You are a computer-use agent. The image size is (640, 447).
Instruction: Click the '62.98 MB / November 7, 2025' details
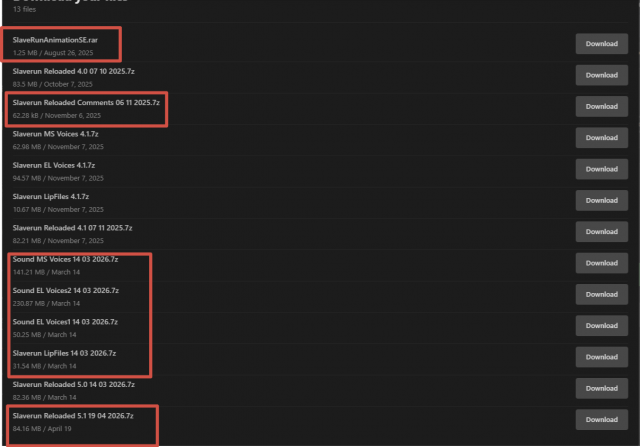pyautogui.click(x=58, y=147)
